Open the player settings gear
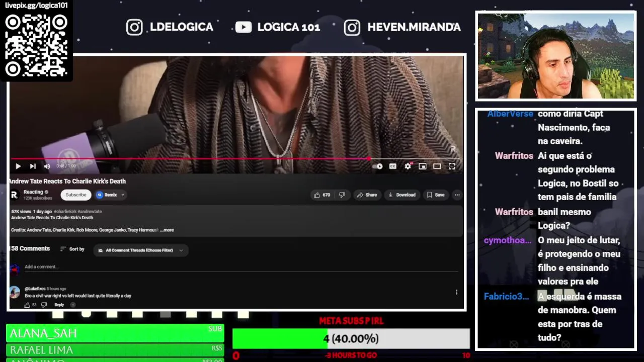The height and width of the screenshot is (362, 644). (x=408, y=166)
